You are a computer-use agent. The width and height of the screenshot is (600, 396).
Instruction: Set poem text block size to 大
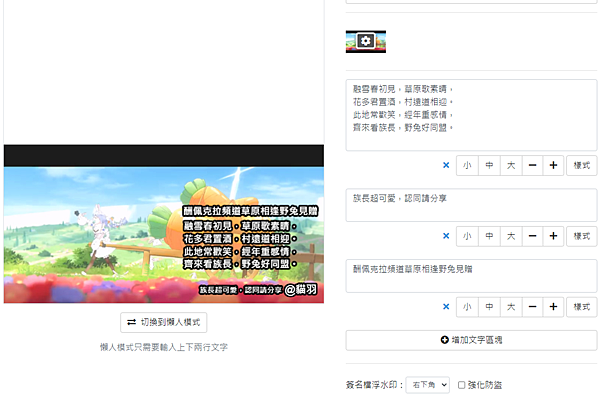coord(511,166)
